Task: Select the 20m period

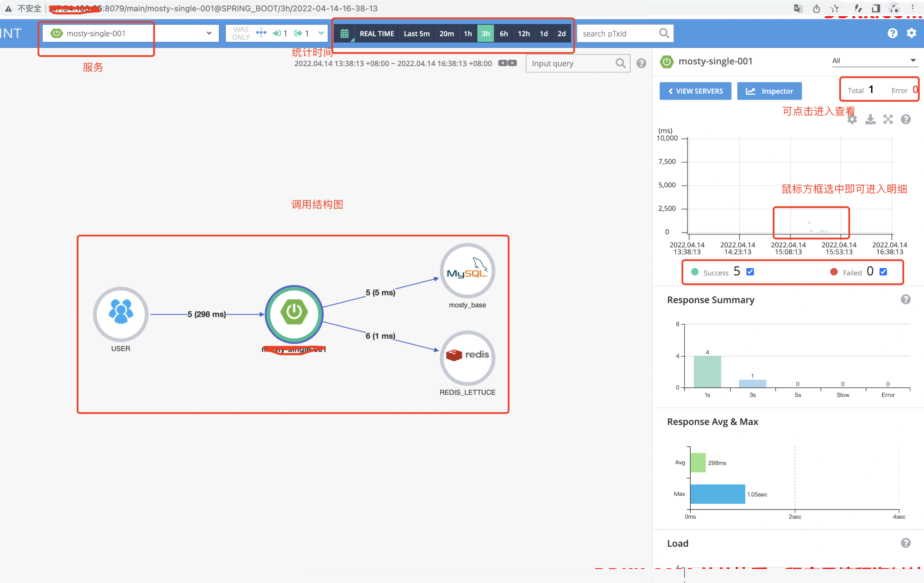Action: [446, 33]
